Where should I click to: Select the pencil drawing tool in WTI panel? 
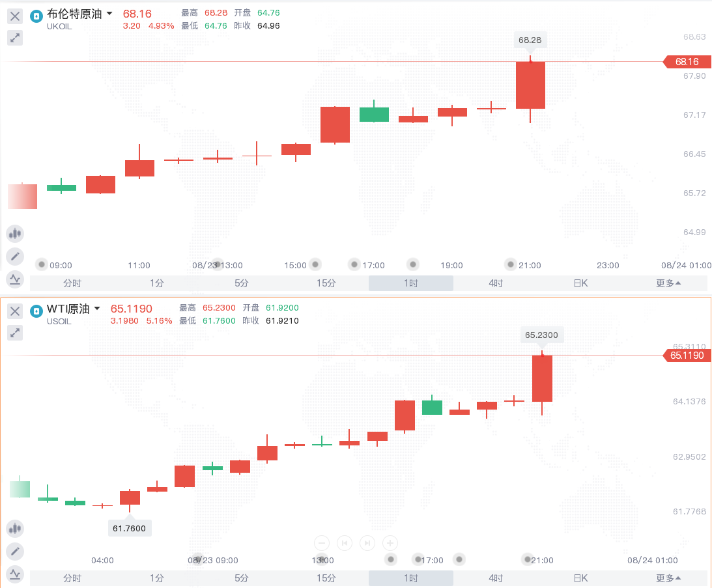[x=15, y=552]
